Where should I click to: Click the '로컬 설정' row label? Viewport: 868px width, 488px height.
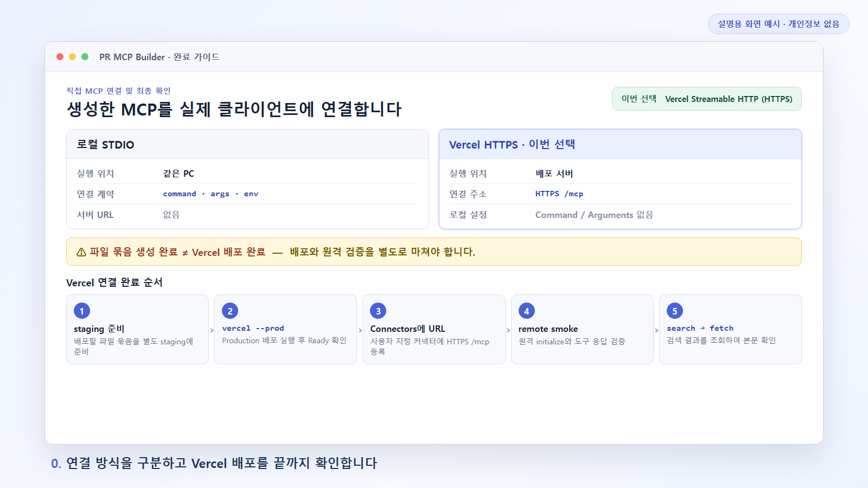point(468,215)
